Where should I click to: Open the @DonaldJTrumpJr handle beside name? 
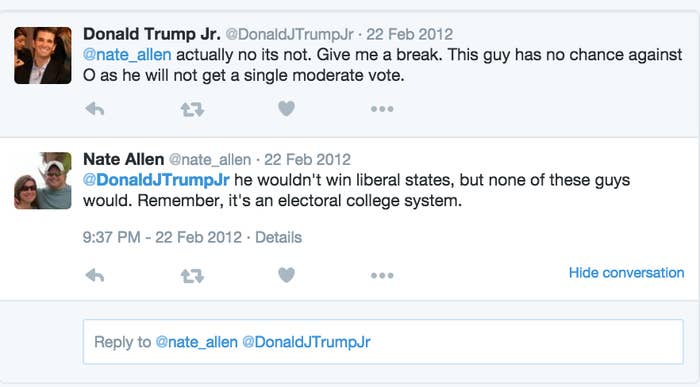click(x=290, y=34)
